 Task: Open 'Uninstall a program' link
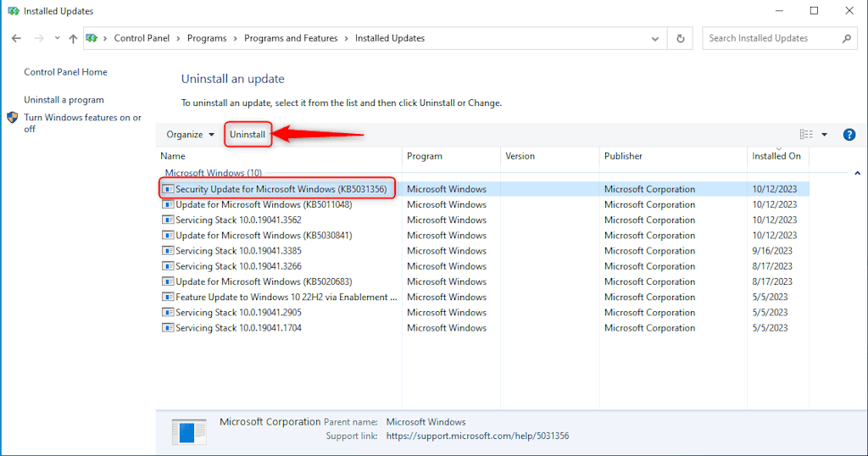pos(64,100)
